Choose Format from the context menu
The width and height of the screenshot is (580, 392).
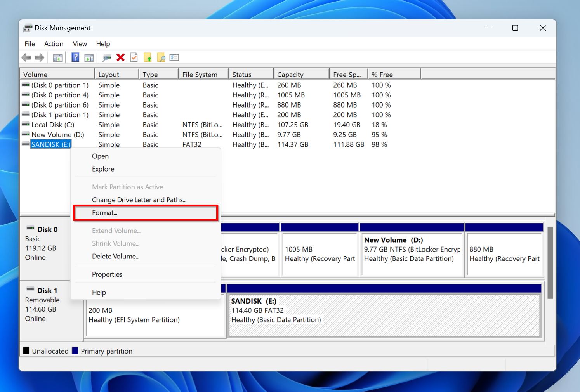pos(105,212)
